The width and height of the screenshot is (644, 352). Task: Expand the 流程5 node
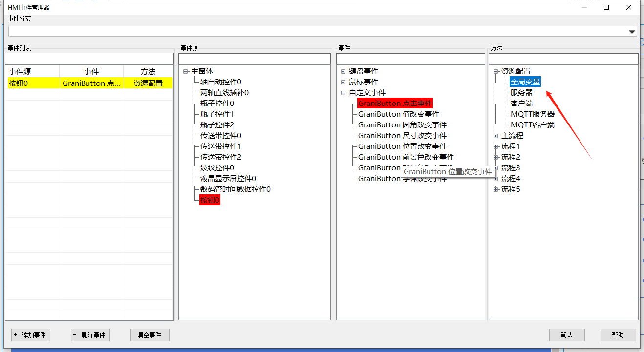[x=496, y=189]
